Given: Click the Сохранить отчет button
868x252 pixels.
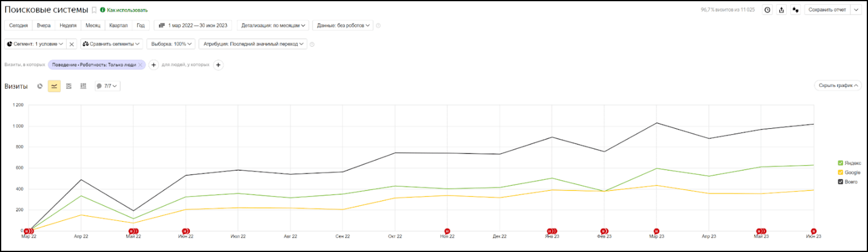Looking at the screenshot, I should pyautogui.click(x=827, y=10).
